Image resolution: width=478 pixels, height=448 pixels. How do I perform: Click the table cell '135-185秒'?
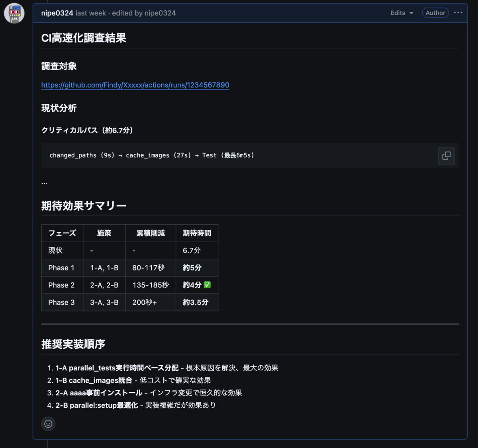[151, 285]
